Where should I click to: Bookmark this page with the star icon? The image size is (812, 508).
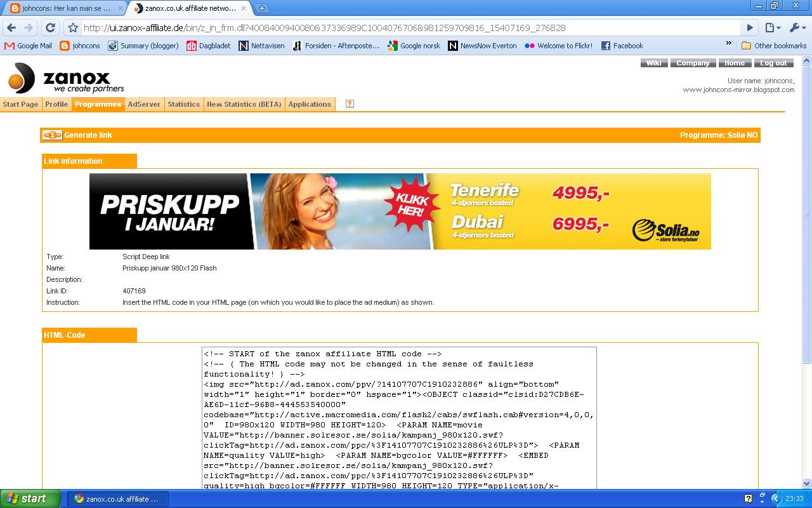[73, 28]
